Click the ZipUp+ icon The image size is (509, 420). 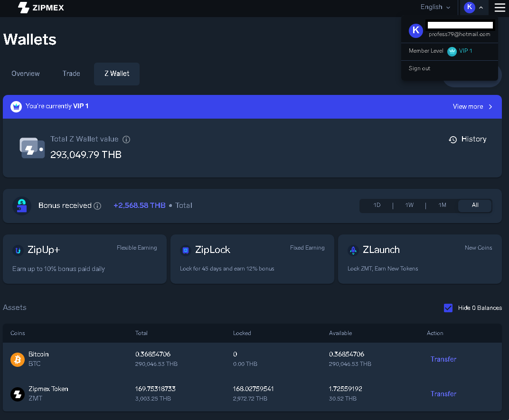[18, 250]
